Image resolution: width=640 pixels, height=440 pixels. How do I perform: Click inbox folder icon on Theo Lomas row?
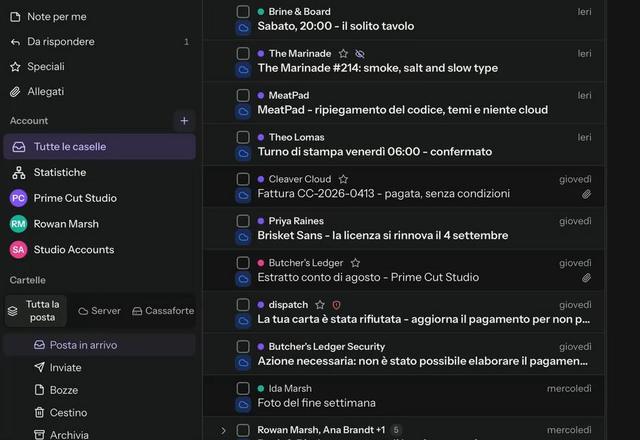pyautogui.click(x=243, y=153)
